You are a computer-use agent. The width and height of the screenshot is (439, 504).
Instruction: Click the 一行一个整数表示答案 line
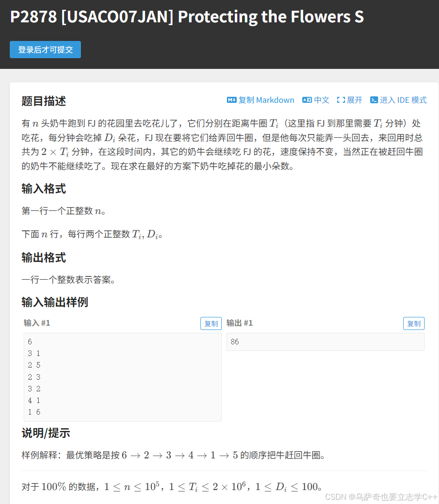point(68,280)
